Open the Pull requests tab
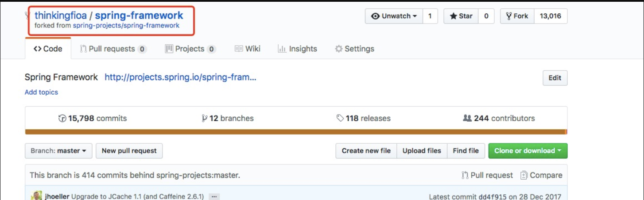Image resolution: width=644 pixels, height=200 pixels. coord(113,49)
